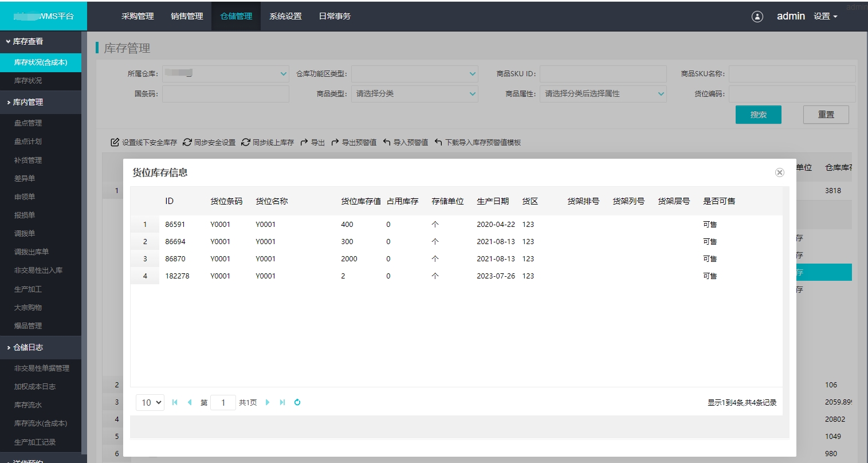This screenshot has height=463, width=868.
Task: Open 生产加工记录 sidebar item
Action: (x=41, y=442)
